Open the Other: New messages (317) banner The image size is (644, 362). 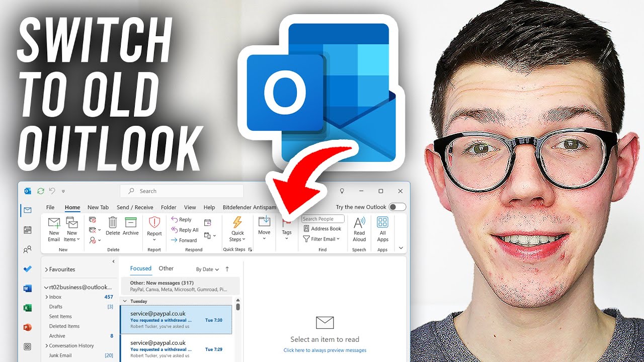[x=180, y=286]
